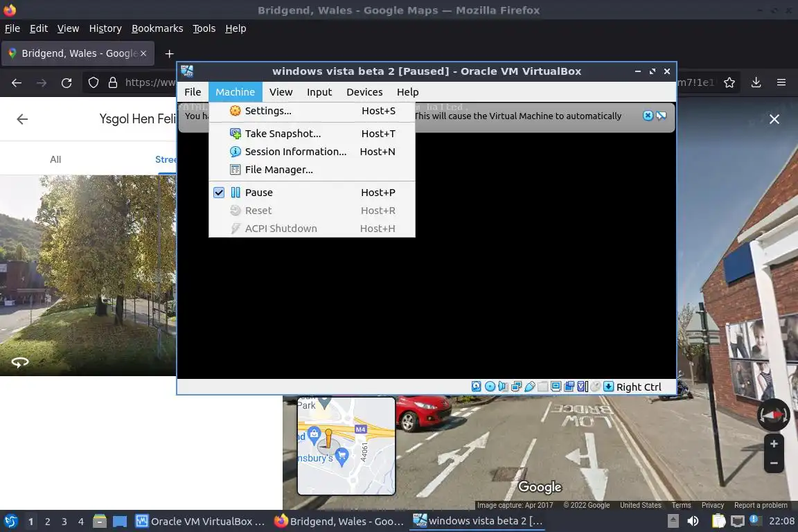Screen dimensions: 798x532
Task: Open Oracle VM VirtualBox manager from taskbar
Action: click(199, 522)
